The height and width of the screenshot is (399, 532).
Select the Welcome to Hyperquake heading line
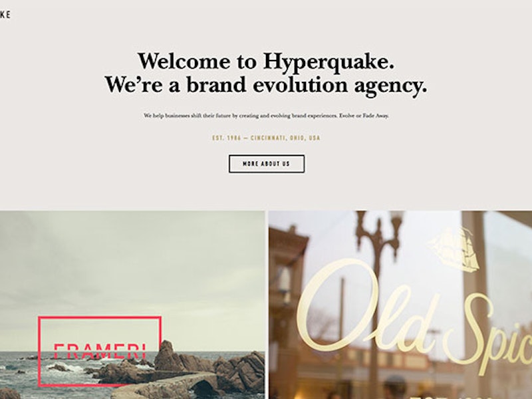click(x=265, y=61)
